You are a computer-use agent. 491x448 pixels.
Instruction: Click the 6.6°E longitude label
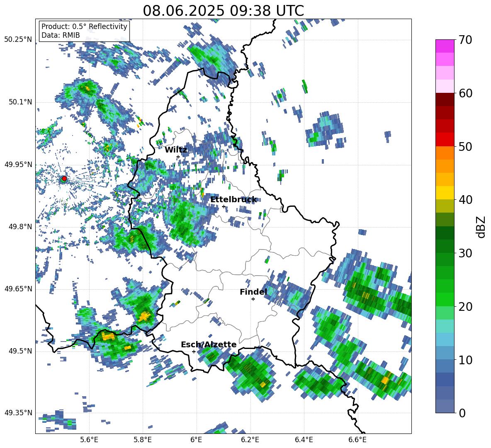click(357, 440)
